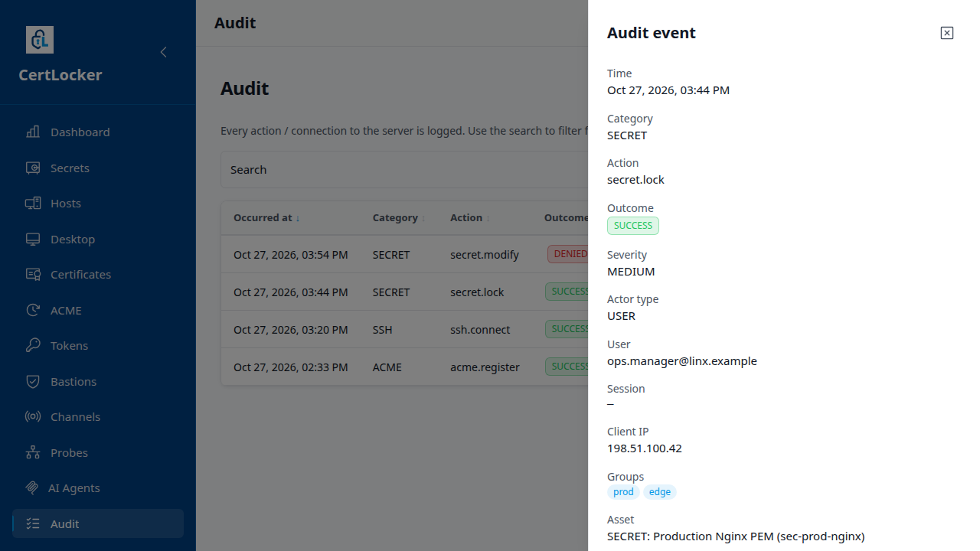This screenshot has height=551, width=980.
Task: Click the sort icon beside Category header
Action: 423,218
